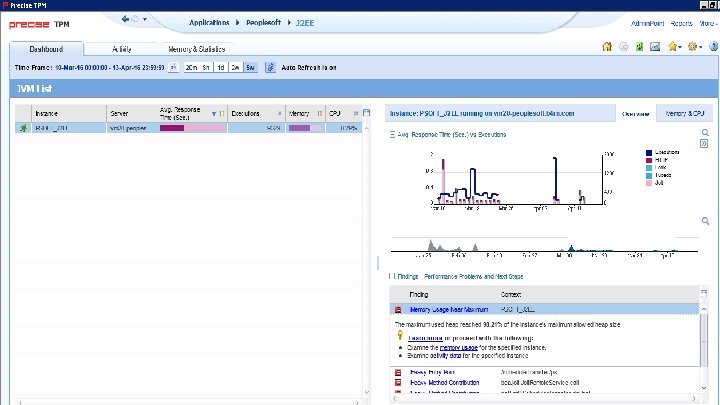Collapse the Findings section toggle
This screenshot has height=405, width=720.
(x=392, y=276)
